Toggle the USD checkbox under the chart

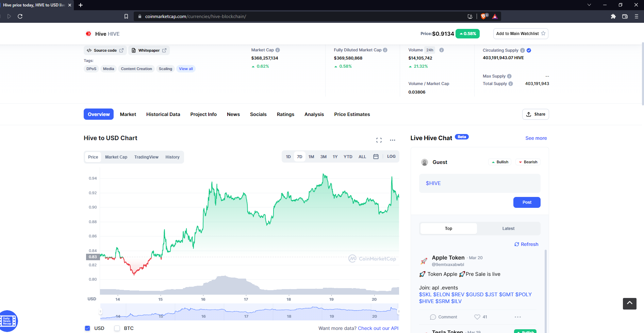(x=87, y=328)
